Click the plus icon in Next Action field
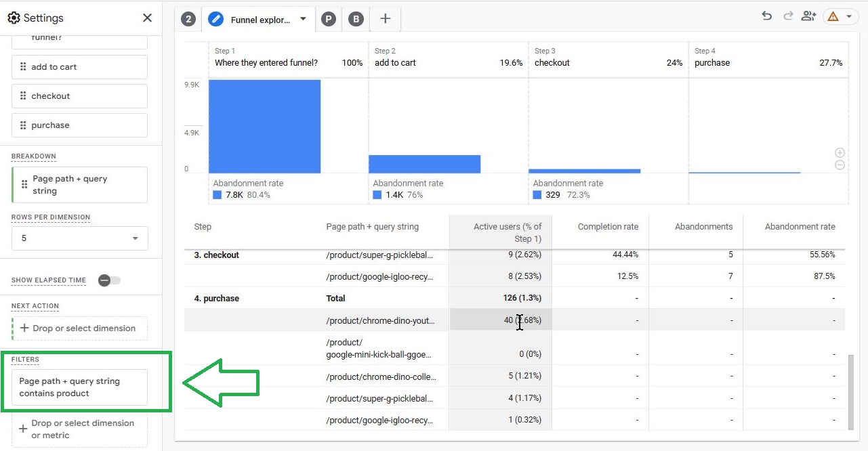The image size is (868, 451). click(24, 328)
